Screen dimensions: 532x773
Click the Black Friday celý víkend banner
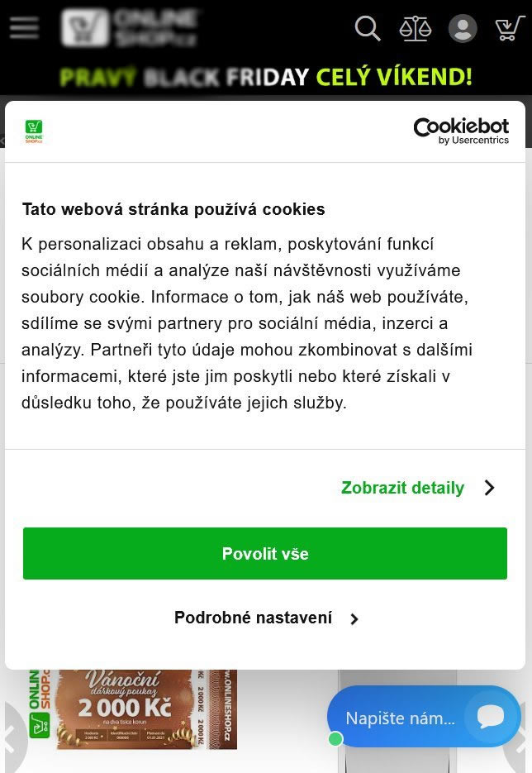(266, 77)
